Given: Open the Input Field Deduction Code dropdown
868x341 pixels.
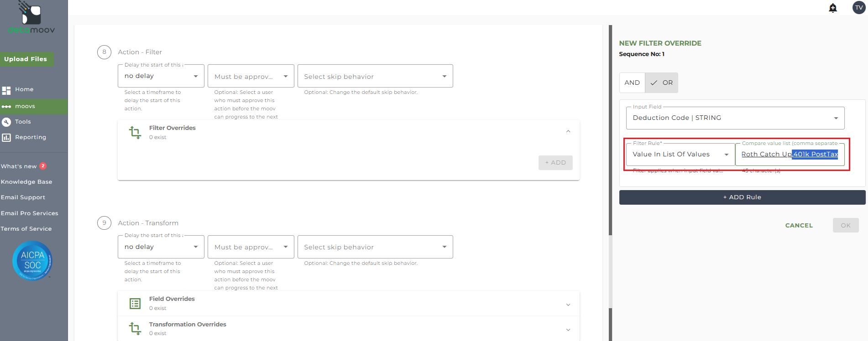Looking at the screenshot, I should 735,118.
